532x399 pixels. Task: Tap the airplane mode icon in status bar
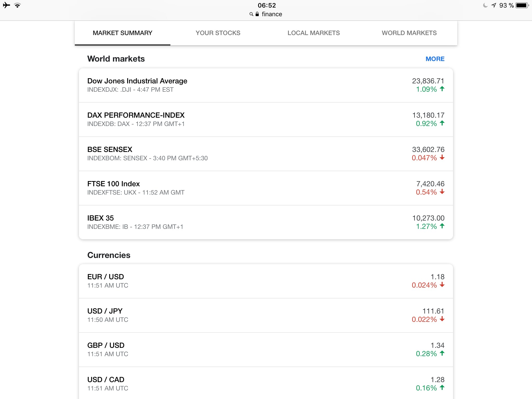click(x=6, y=5)
